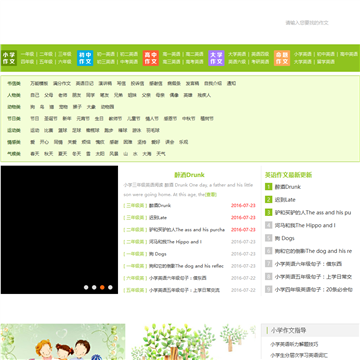Open the 自我介绍 topic link
The image size is (360, 360).
click(213, 83)
